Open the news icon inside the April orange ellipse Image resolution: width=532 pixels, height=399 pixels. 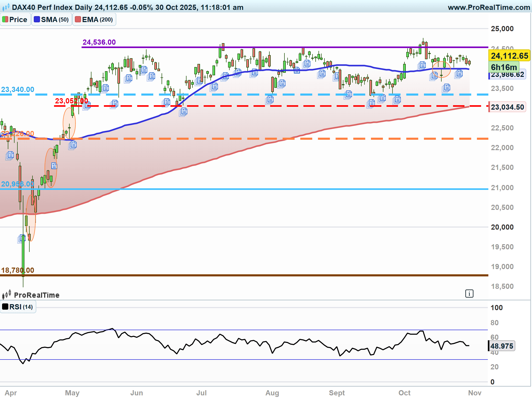coord(54,165)
